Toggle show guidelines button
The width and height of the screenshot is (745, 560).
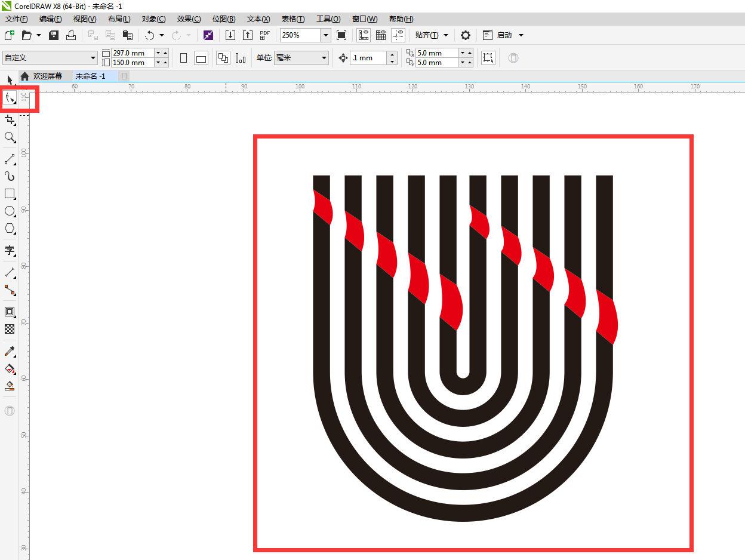coord(398,35)
